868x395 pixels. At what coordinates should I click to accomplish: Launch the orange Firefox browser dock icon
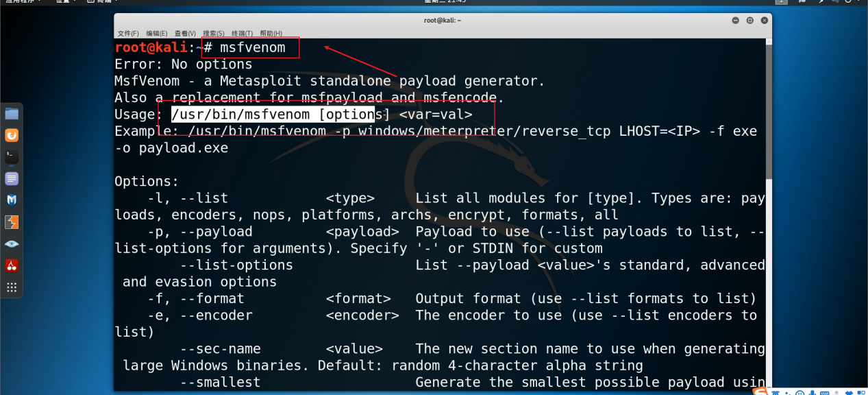(x=12, y=136)
